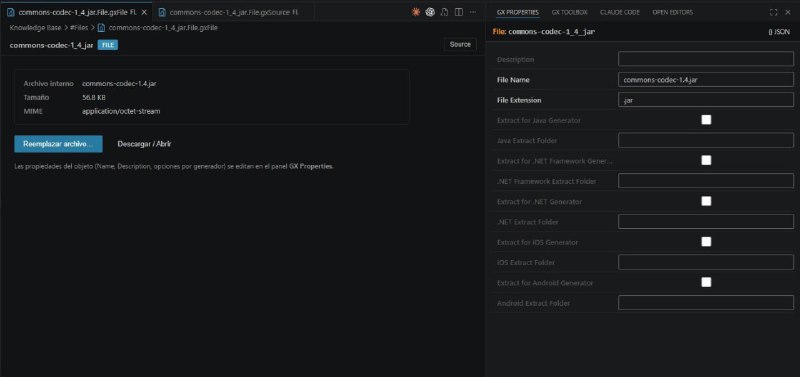Toggle Extract for .NET Framework Generator checkbox

[x=706, y=160]
